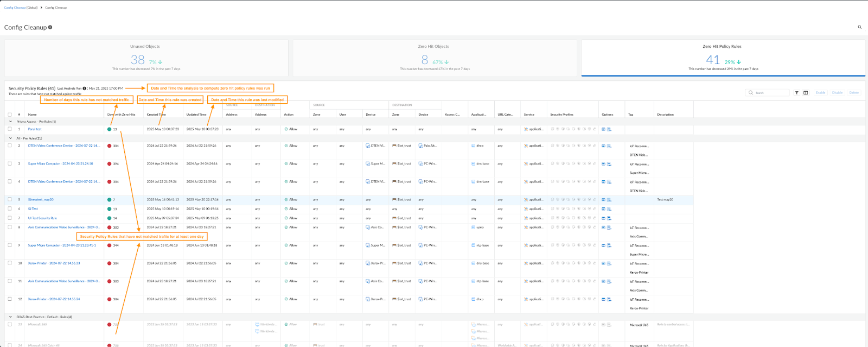Switch to the Unused Objects tab
Image resolution: width=868 pixels, height=347 pixels.
146,58
